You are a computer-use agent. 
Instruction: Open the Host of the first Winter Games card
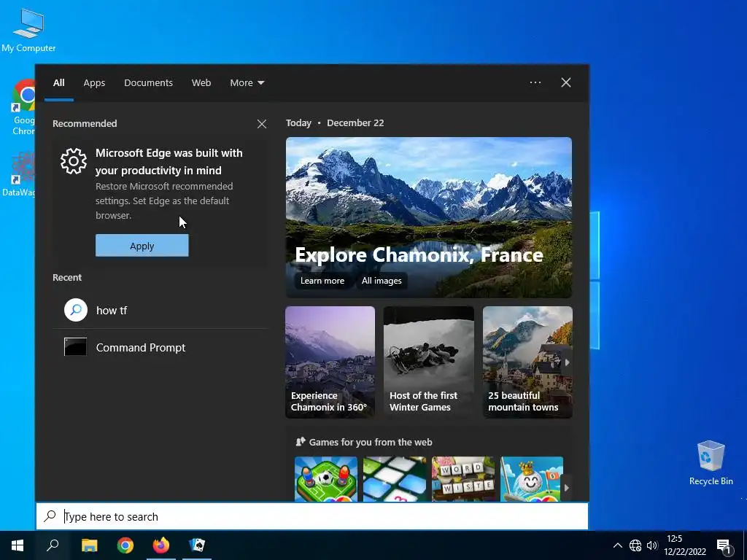(x=429, y=362)
